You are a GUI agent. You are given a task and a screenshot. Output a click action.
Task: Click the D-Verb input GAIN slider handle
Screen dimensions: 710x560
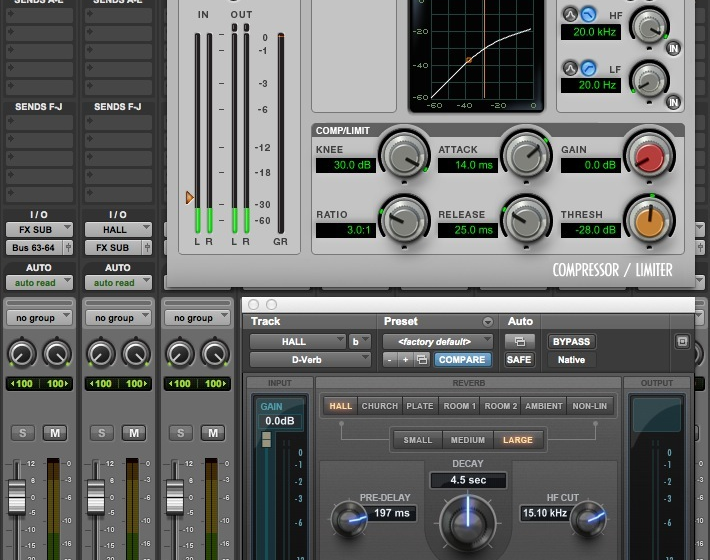coord(266,439)
